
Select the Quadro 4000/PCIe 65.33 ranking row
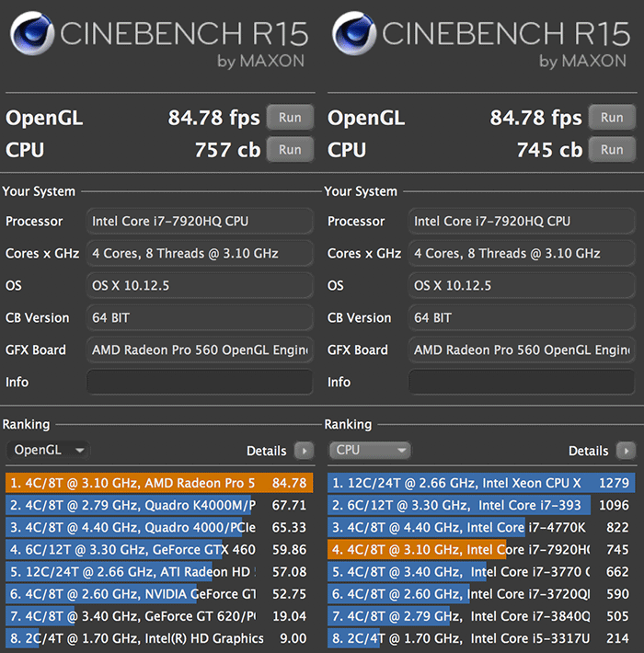pyautogui.click(x=159, y=527)
